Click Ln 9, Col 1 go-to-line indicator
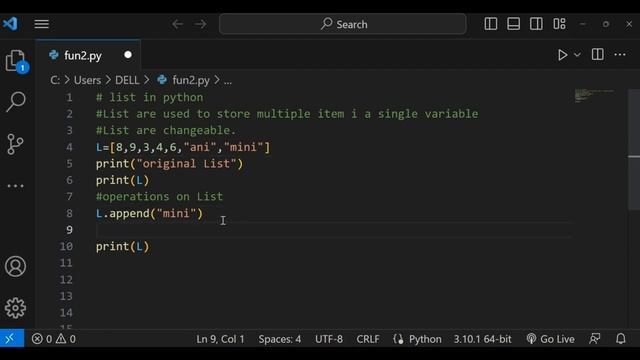640x360 pixels. tap(220, 339)
